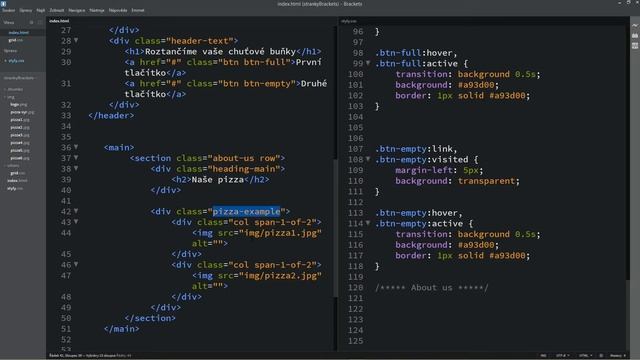Click index.html pane header above left editor

[x=59, y=21]
